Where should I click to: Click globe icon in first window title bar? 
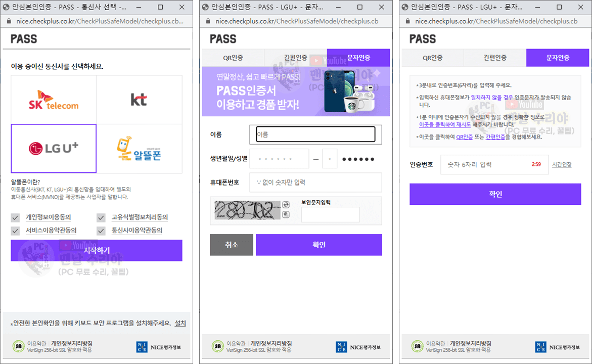pos(6,7)
